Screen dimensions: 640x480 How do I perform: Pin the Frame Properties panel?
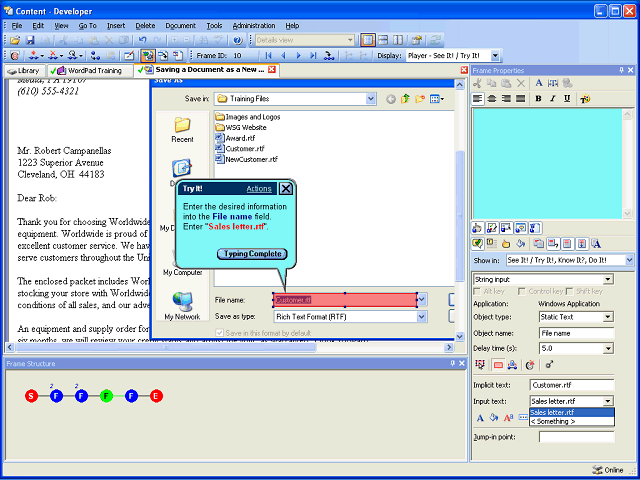point(621,71)
